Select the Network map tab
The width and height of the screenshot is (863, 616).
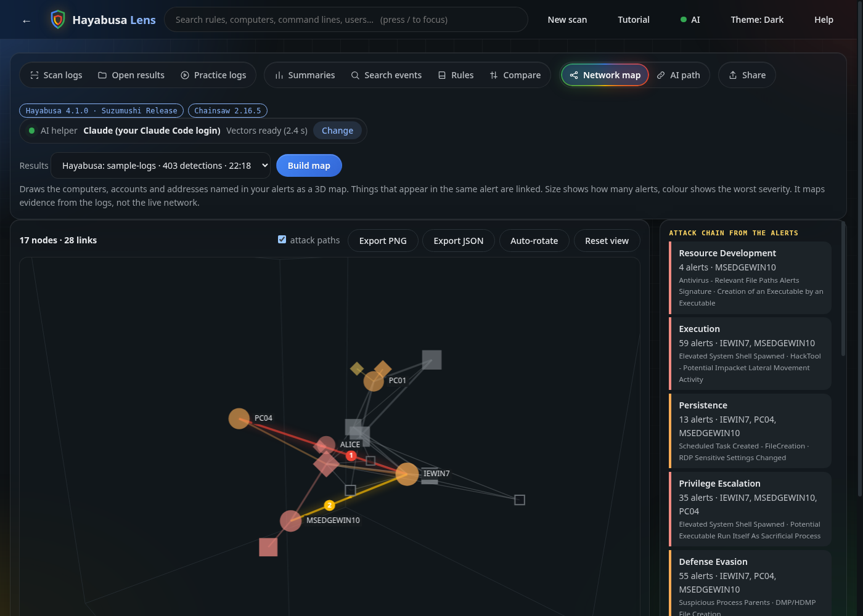[605, 75]
